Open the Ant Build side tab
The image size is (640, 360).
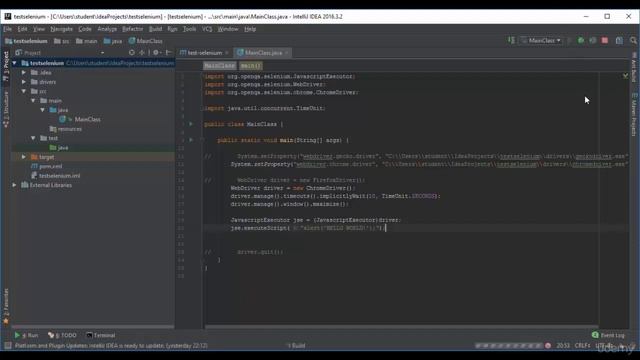(x=634, y=67)
